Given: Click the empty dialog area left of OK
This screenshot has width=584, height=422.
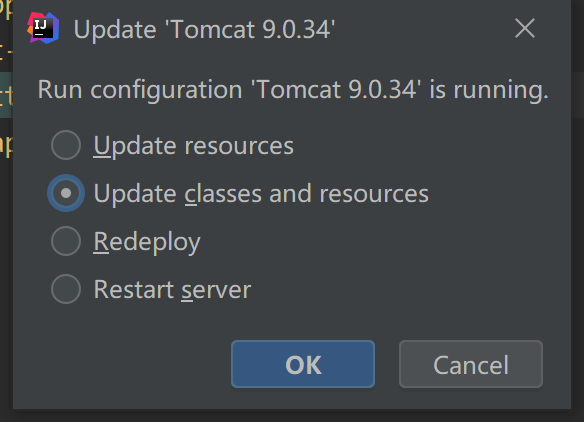Looking at the screenshot, I should [122, 364].
